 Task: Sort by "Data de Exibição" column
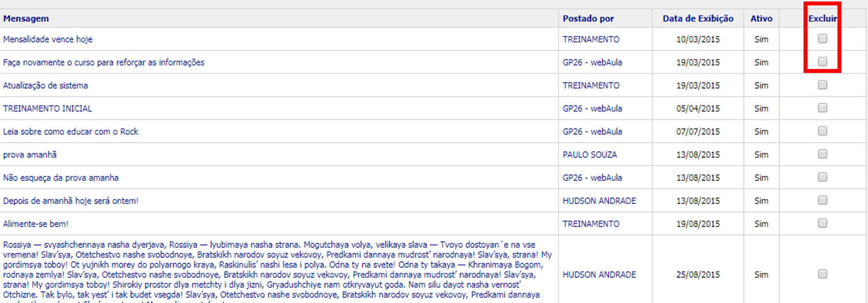(x=698, y=19)
